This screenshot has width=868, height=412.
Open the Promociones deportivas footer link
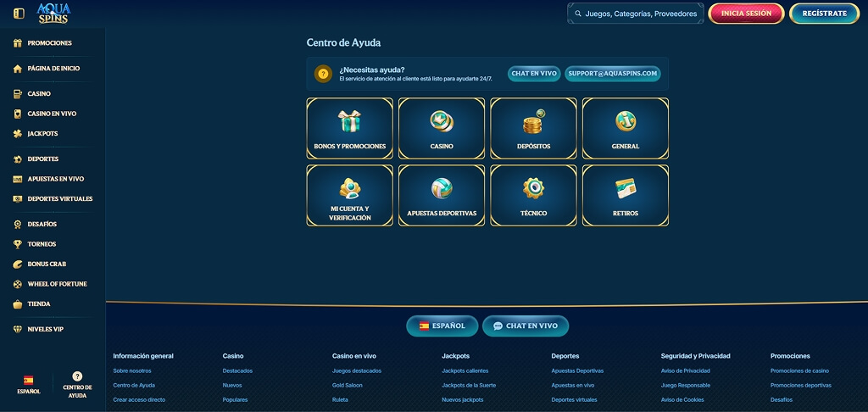click(801, 386)
